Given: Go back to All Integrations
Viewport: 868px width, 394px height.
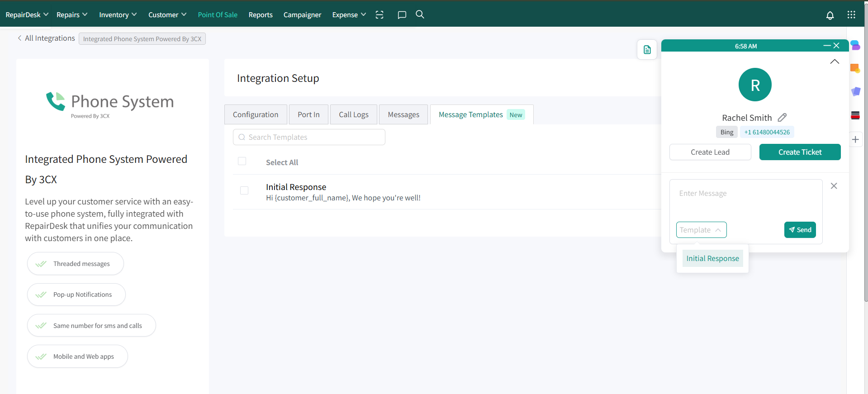Looking at the screenshot, I should point(46,38).
